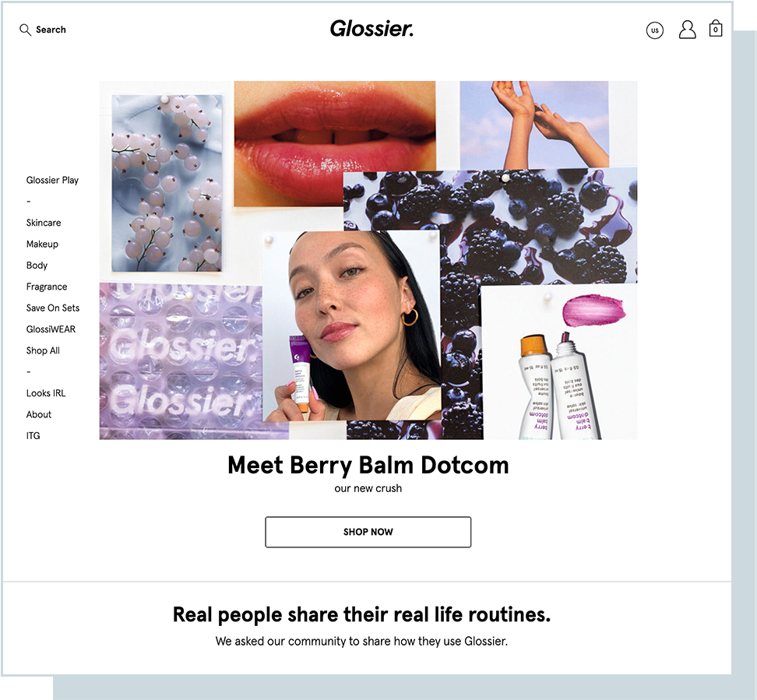Click the Berry Balm Dotcom tubes image
Image resolution: width=757 pixels, height=700 pixels.
point(559,362)
